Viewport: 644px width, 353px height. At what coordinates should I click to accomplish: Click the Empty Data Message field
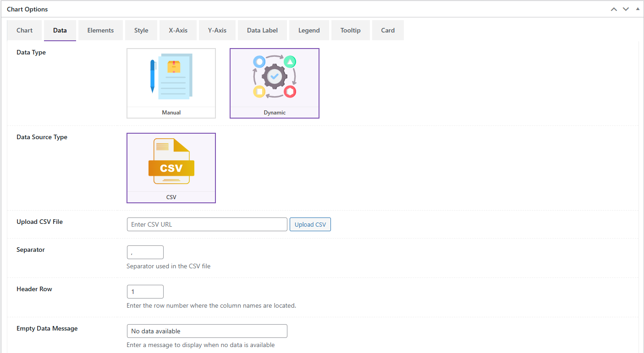pyautogui.click(x=207, y=331)
